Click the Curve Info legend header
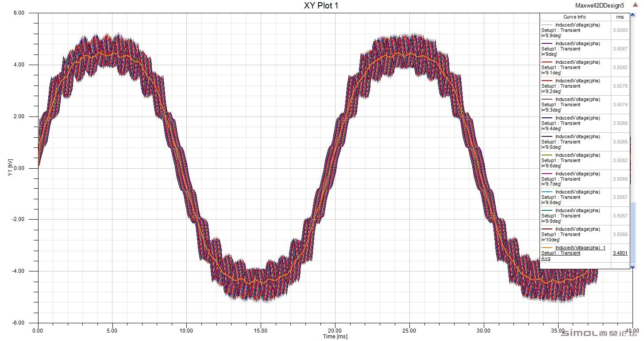Viewport: 644px width, 341px height. 575,17
